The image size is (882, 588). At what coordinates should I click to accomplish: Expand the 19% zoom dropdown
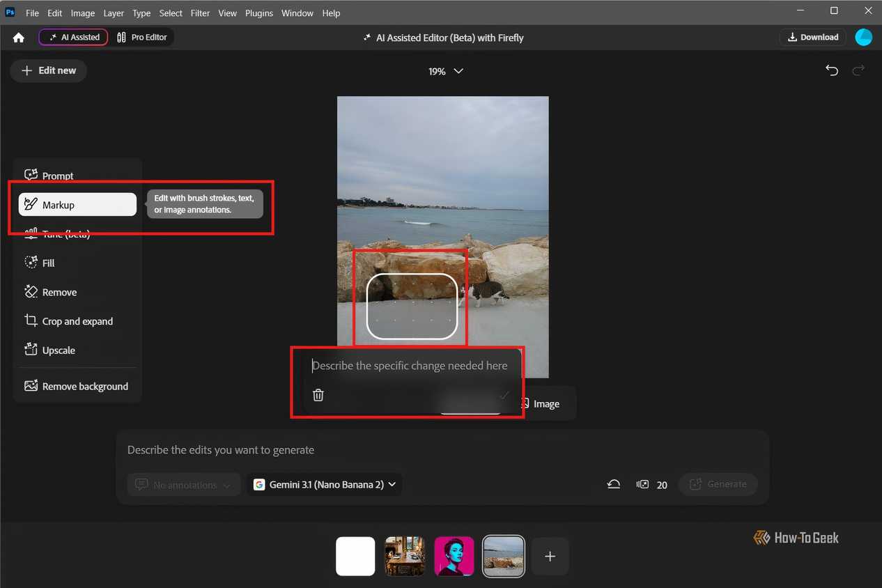click(446, 71)
